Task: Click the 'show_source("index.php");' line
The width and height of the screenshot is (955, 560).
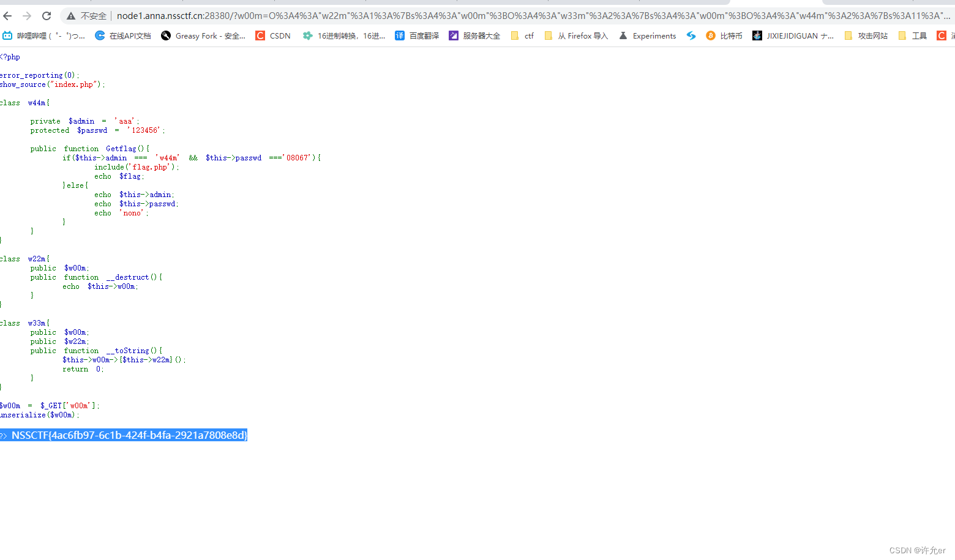Action: pyautogui.click(x=53, y=84)
